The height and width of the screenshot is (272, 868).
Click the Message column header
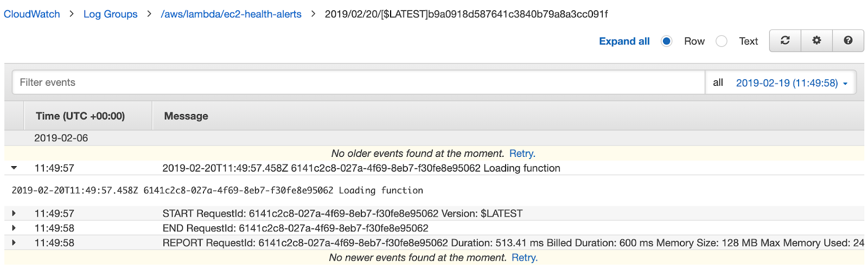[x=186, y=116]
